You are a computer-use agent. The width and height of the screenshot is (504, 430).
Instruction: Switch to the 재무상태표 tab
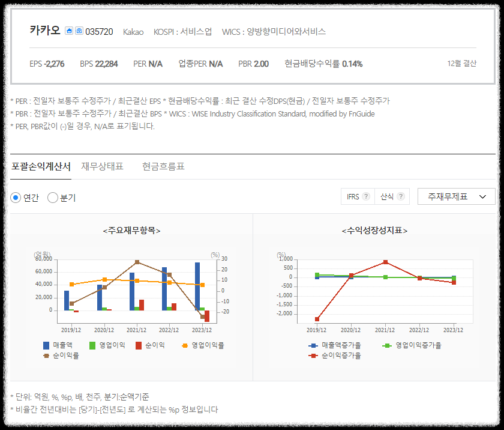(102, 166)
